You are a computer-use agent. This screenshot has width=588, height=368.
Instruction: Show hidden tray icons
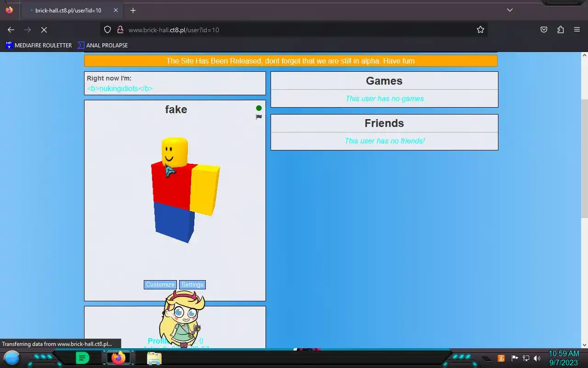pyautogui.click(x=486, y=358)
